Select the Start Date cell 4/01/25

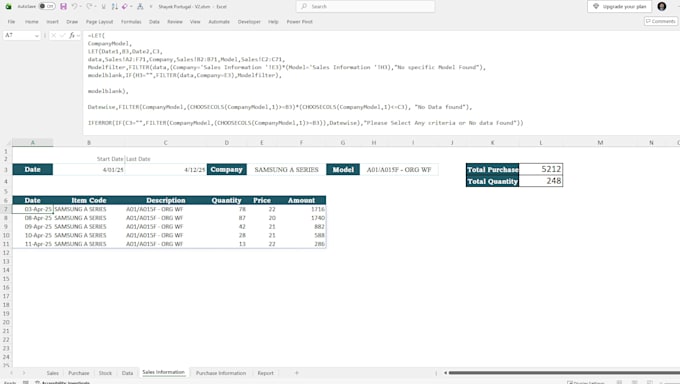[89, 170]
